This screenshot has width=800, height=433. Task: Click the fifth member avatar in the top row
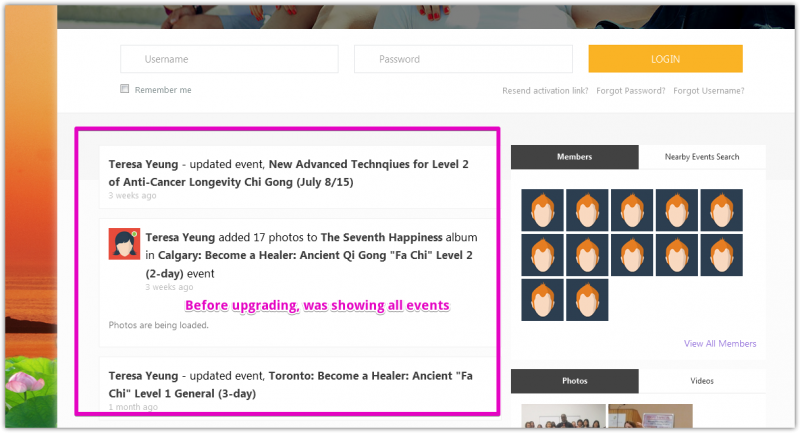(x=722, y=210)
